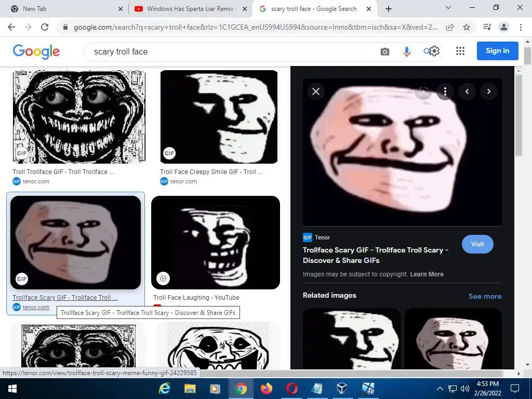
Task: Share this page from the address bar
Action: click(x=450, y=27)
